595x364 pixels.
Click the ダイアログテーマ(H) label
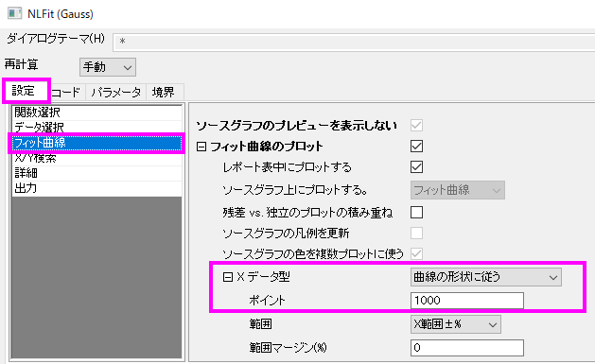click(x=56, y=39)
